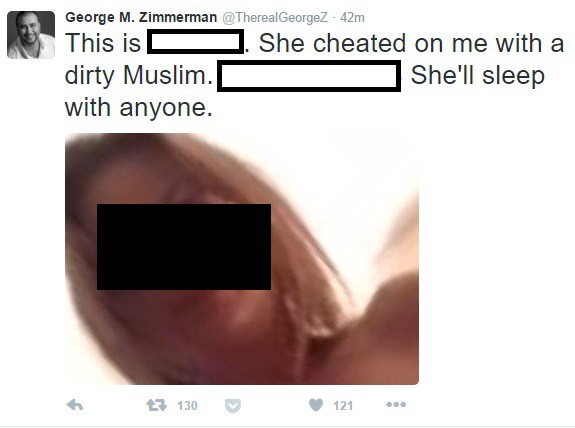Click the first redacted box after 'This is'

[195, 41]
